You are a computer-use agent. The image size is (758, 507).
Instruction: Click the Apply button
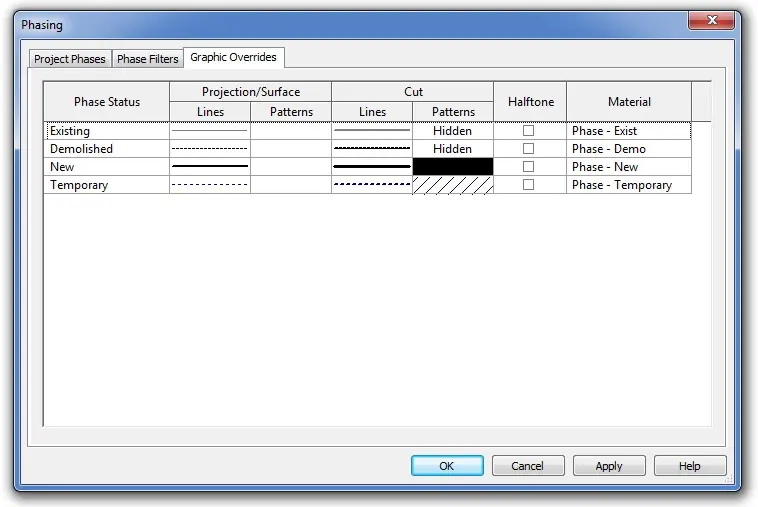tap(609, 465)
